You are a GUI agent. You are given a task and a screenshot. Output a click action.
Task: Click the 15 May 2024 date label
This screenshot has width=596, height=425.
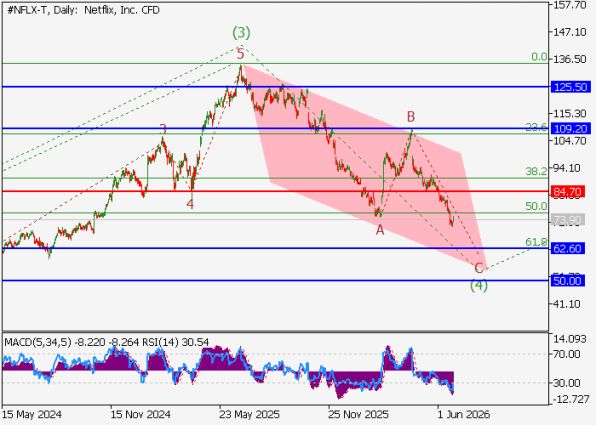click(x=32, y=414)
